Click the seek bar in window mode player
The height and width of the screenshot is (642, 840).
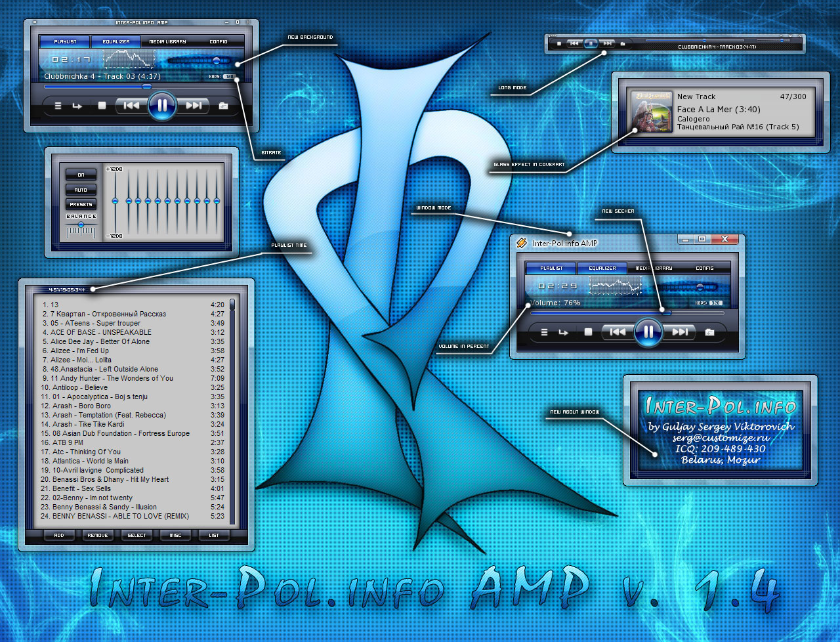tap(627, 313)
